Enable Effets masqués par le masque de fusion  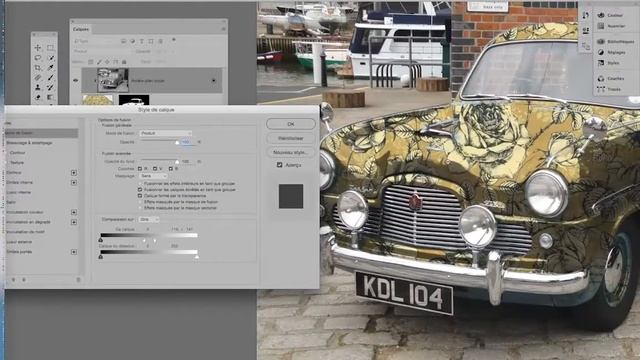140,202
